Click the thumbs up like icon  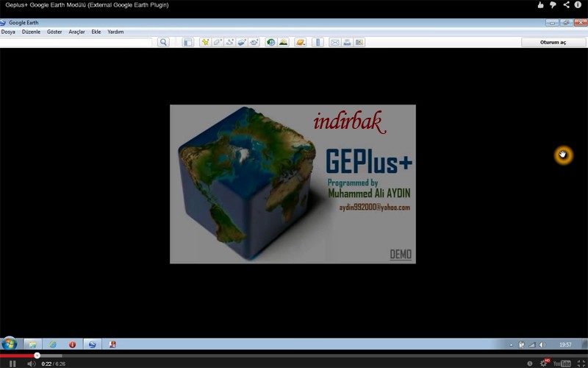pos(540,5)
